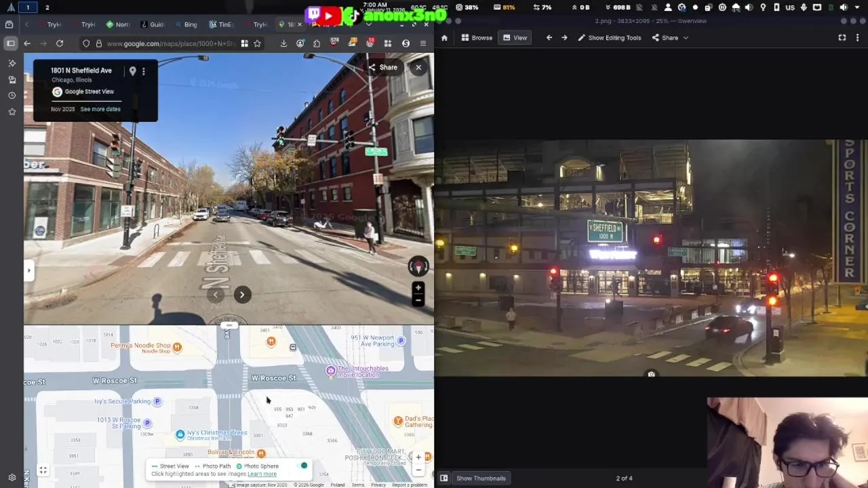The width and height of the screenshot is (868, 488).
Task: Move to next Street View position arrow
Action: 242,294
